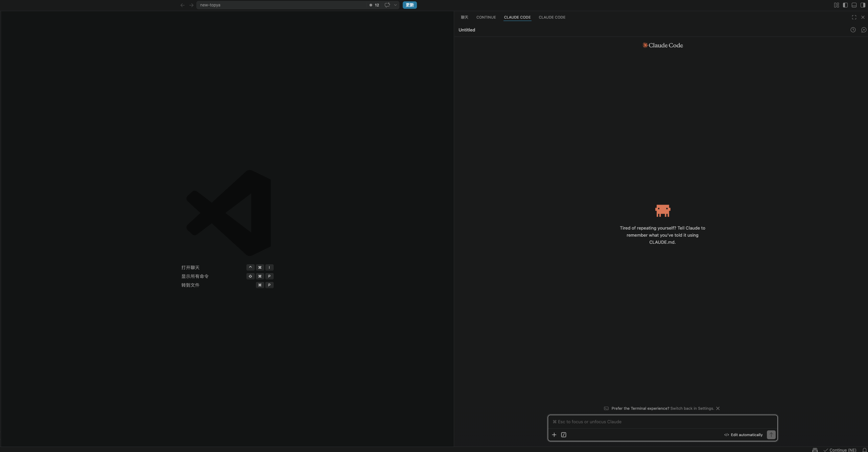Click the Claude Code logo heading
Viewport: 868px width, 452px height.
tap(662, 45)
